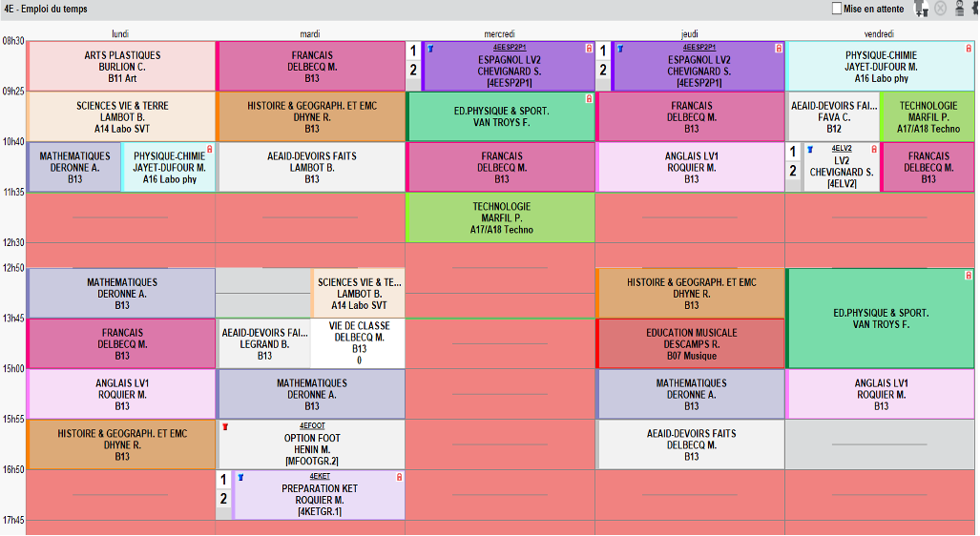Select Thursday EDUCATION MUSICALE course block
The height and width of the screenshot is (536, 980).
690,344
